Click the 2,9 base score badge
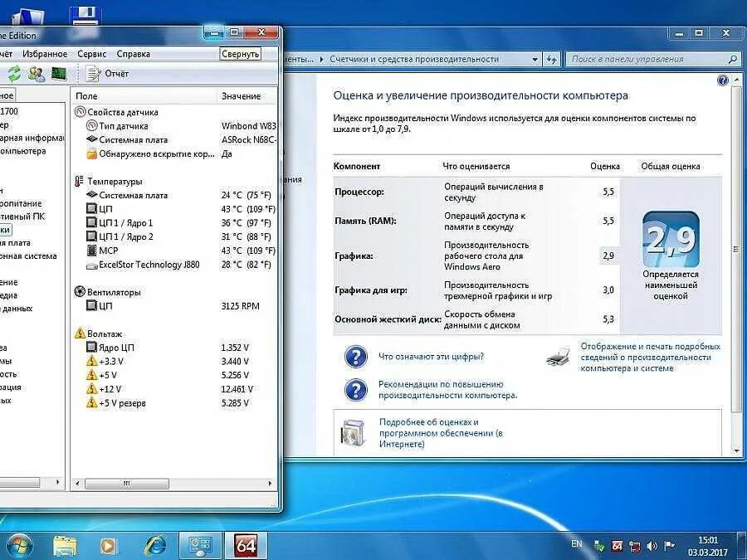Screen dimensions: 747x560 (x=671, y=239)
